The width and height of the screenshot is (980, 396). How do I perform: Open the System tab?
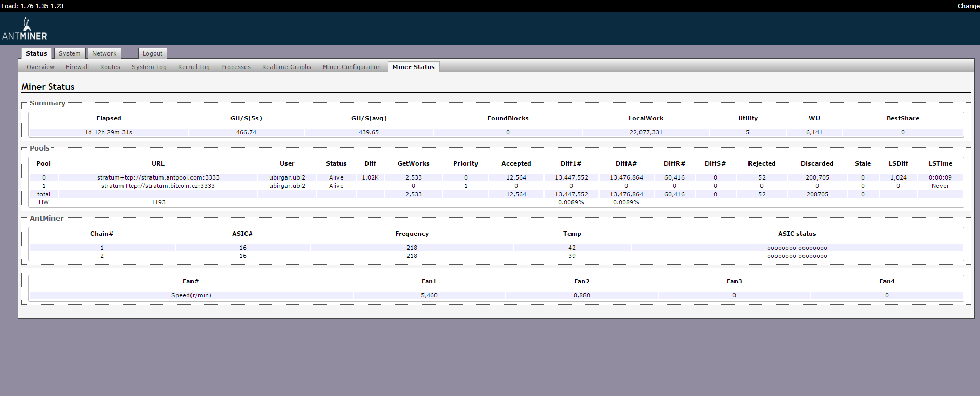70,53
